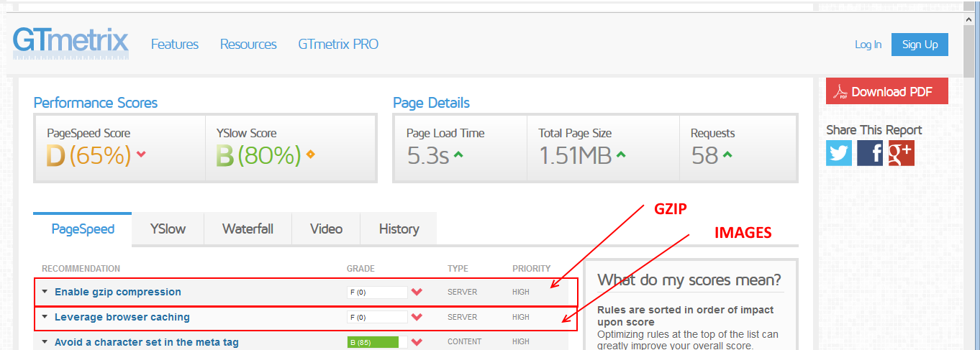Share report on Facebook
Screen dimensions: 980x350
coord(869,153)
